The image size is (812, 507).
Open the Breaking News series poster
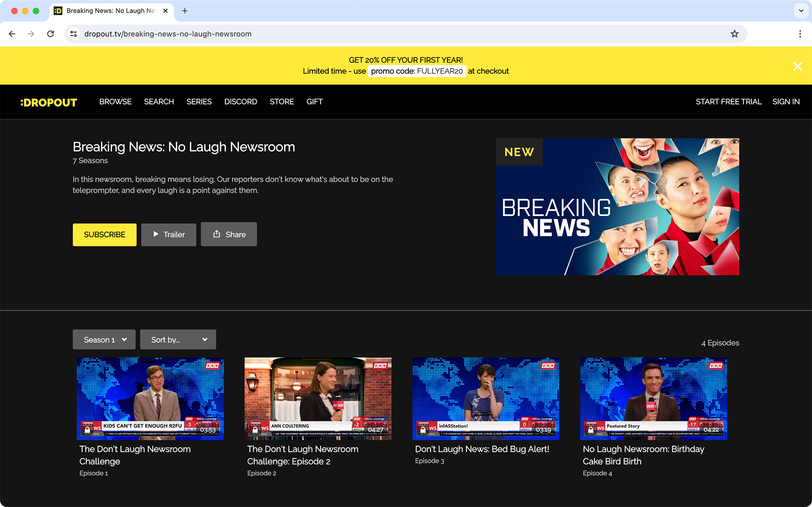coord(617,207)
